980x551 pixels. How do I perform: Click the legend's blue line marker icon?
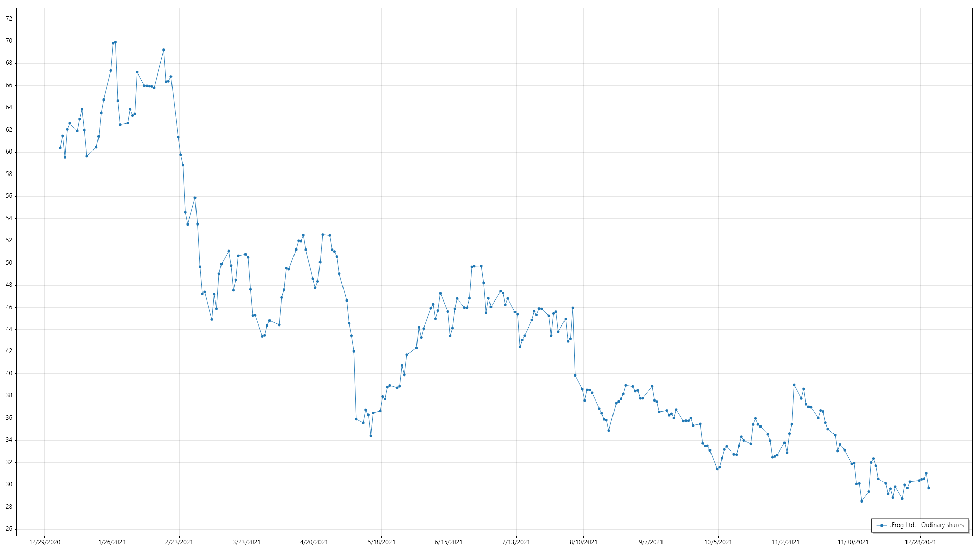(x=881, y=525)
